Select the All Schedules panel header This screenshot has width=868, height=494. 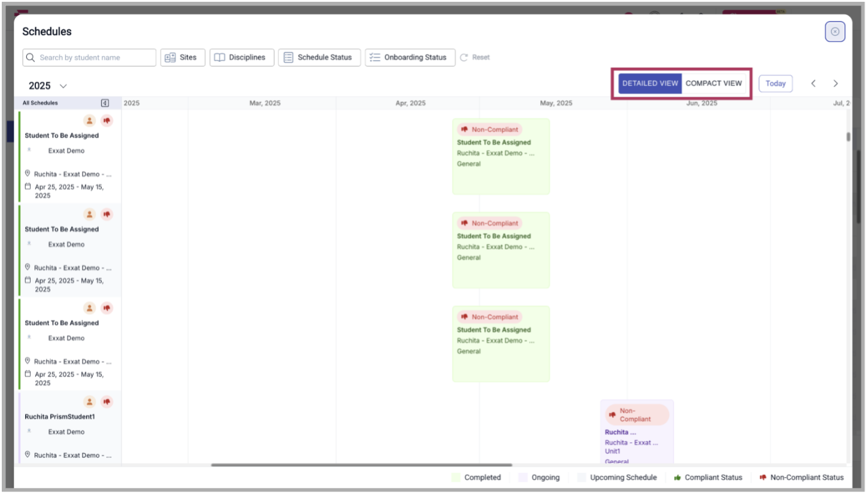point(41,102)
